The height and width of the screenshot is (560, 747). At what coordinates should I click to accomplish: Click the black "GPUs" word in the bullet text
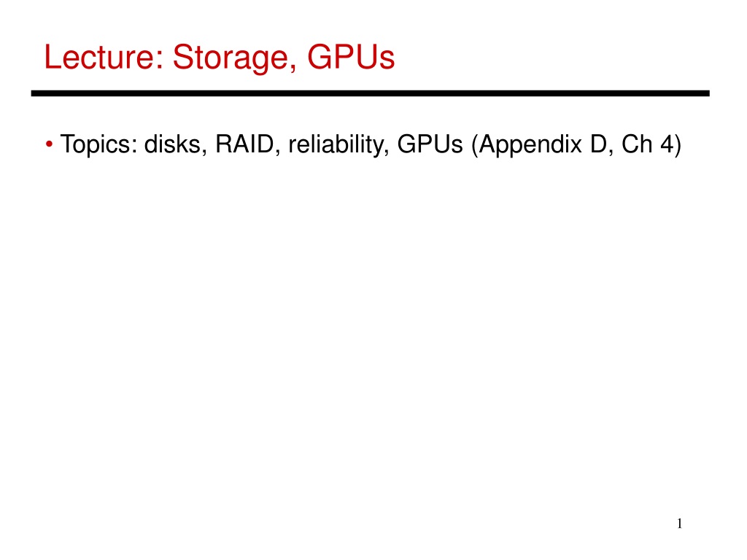point(430,144)
